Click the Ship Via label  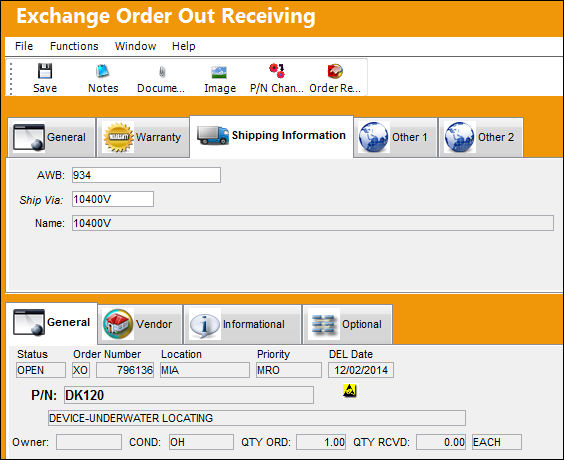41,200
